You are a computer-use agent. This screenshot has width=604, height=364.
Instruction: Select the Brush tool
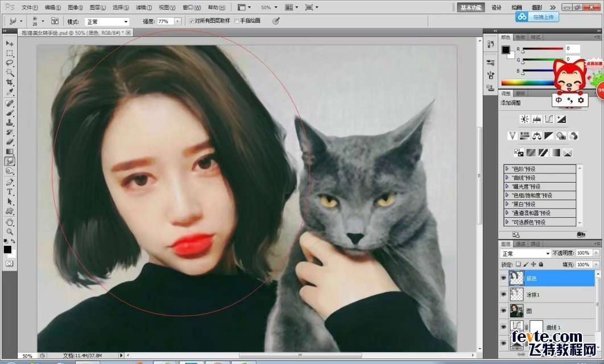click(x=10, y=113)
